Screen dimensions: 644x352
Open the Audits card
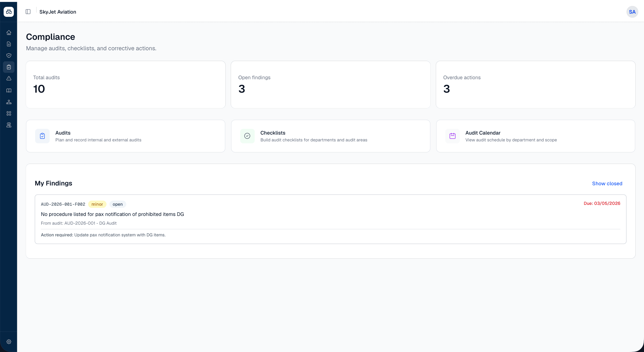pos(125,136)
